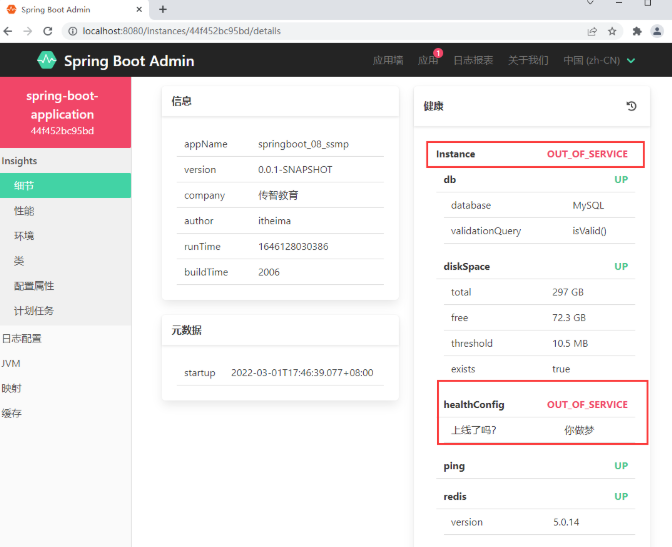This screenshot has width=672, height=547.
Task: Bookmark this page with star icon
Action: coord(612,31)
